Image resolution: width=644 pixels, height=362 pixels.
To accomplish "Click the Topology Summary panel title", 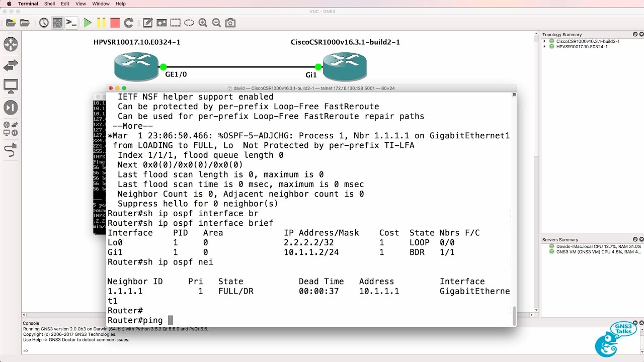I will click(x=562, y=35).
